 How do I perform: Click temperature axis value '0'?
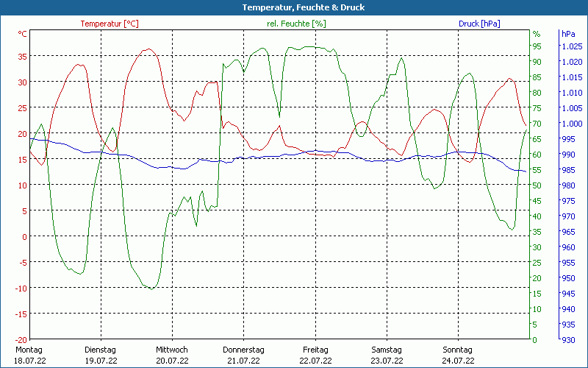[25, 237]
